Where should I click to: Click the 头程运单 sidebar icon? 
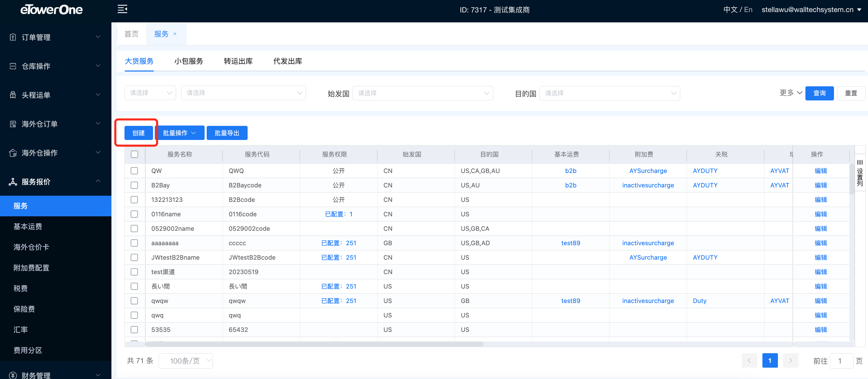[x=13, y=95]
